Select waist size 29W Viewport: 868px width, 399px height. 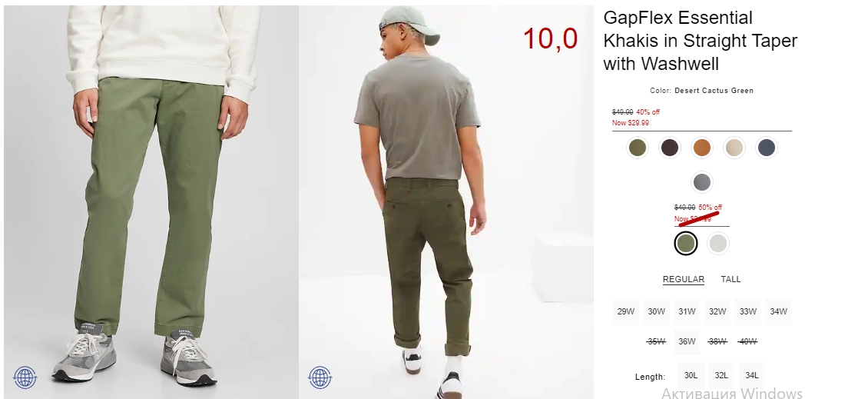[626, 311]
